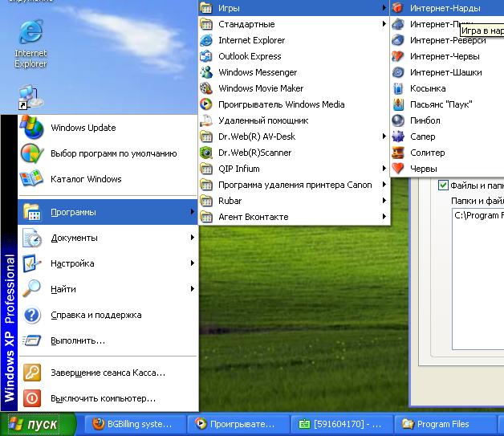This screenshot has width=504, height=436.
Task: Click the Windows Messenger icon
Action: [206, 72]
